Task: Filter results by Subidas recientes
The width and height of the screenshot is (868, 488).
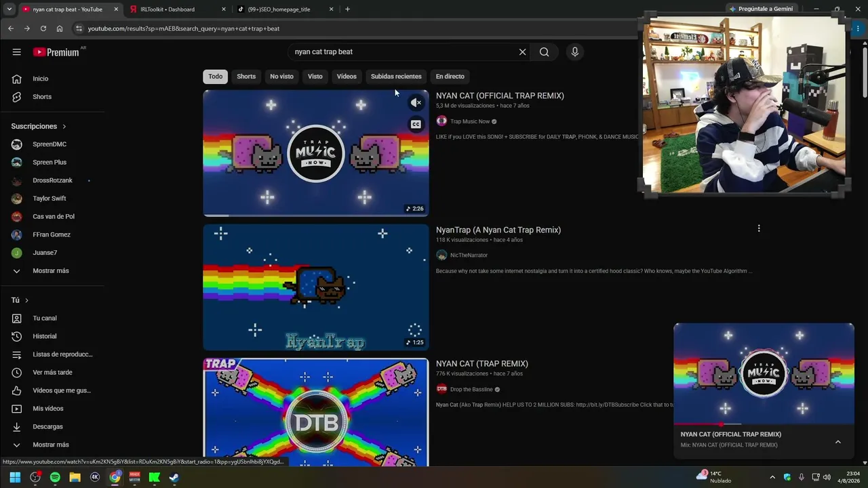Action: tap(396, 77)
